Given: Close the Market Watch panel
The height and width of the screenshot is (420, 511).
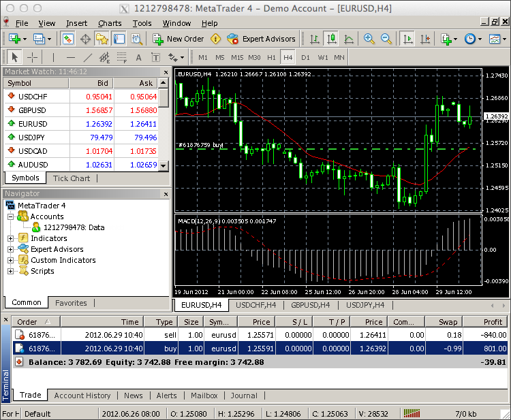Looking at the screenshot, I should (x=166, y=72).
